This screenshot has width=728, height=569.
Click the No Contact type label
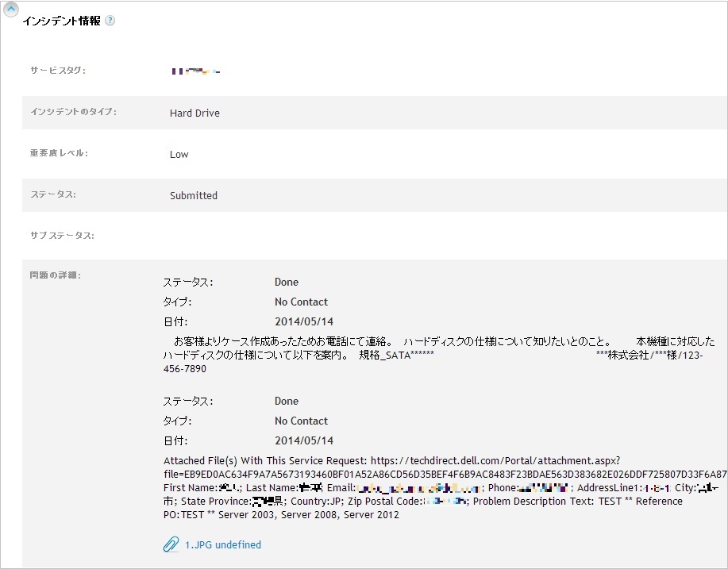[x=300, y=302]
